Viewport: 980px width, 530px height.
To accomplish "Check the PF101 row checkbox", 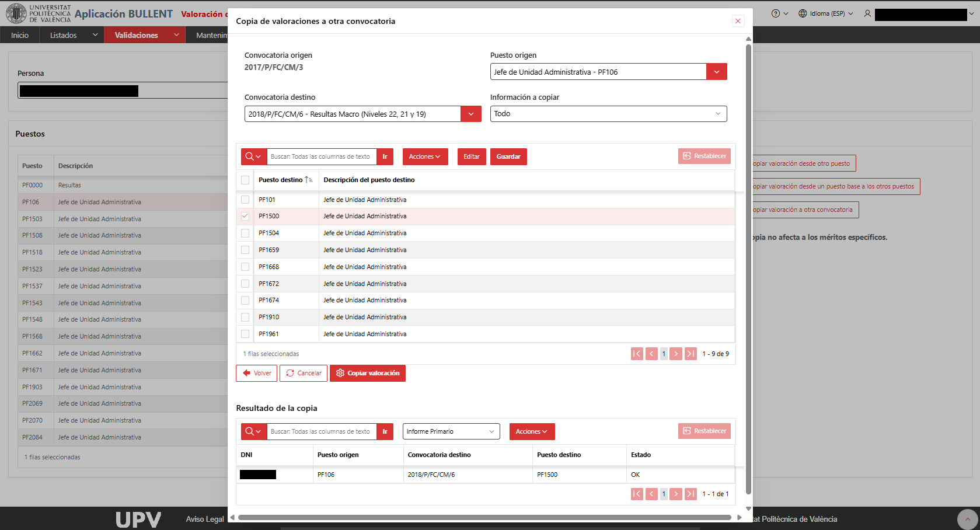I will click(x=245, y=200).
